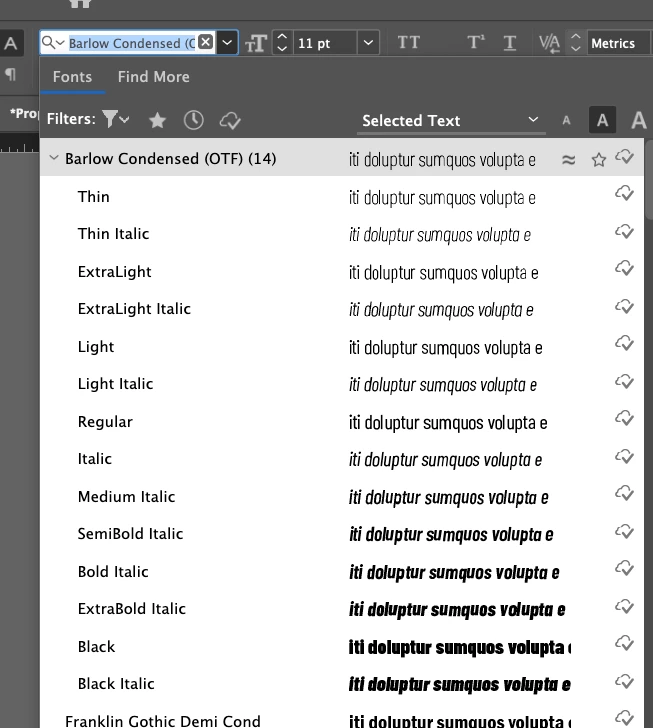Click cloud icon in Medium Italic row
This screenshot has height=728, width=653.
pyautogui.click(x=625, y=493)
